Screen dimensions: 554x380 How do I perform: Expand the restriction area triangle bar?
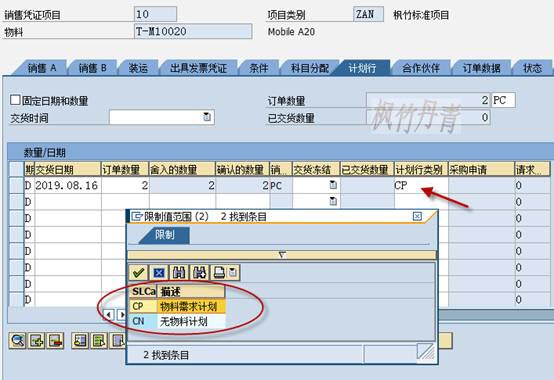point(282,255)
